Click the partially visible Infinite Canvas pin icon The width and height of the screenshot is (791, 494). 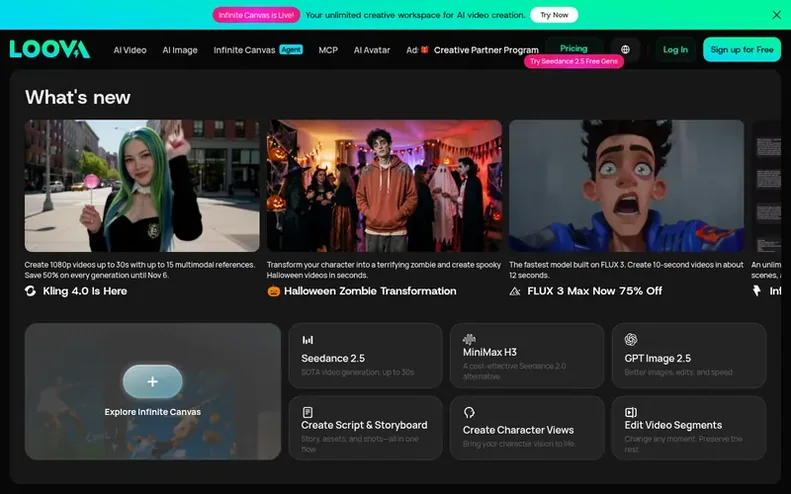click(x=756, y=291)
